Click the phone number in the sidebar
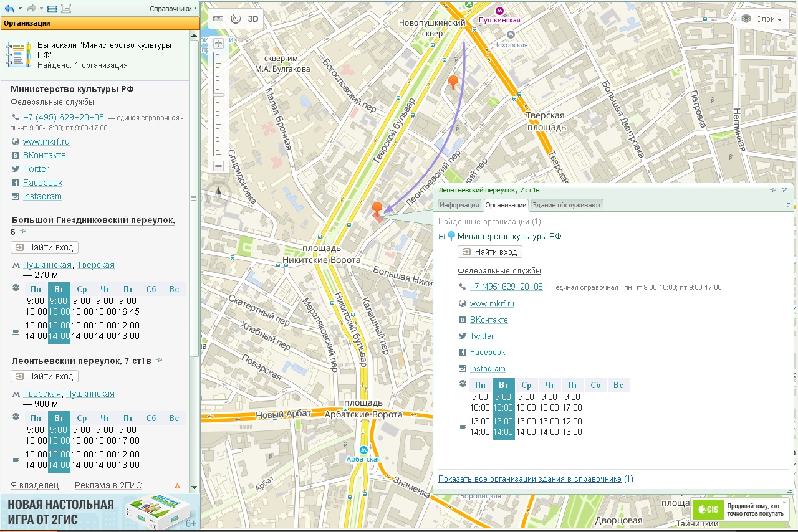 click(x=64, y=117)
